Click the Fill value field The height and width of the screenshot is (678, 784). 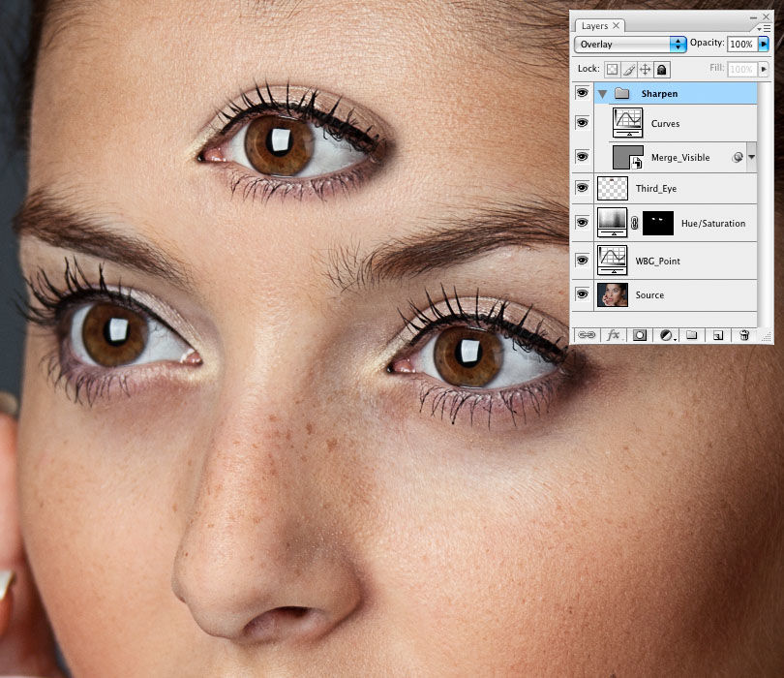(741, 69)
